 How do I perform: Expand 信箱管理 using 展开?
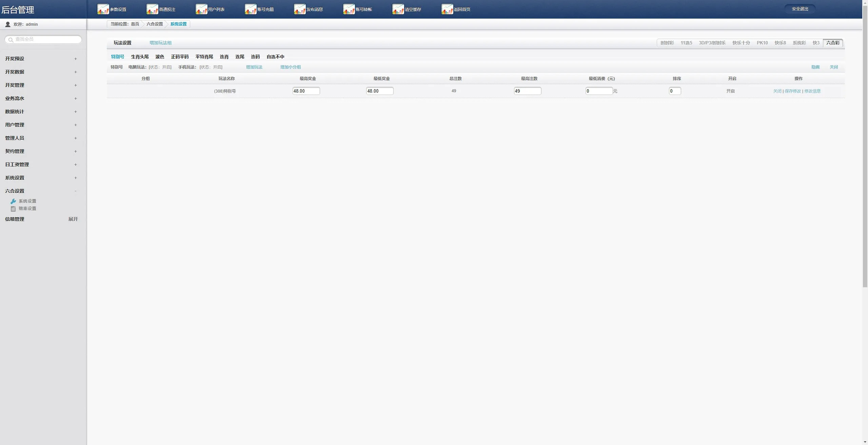click(x=73, y=219)
